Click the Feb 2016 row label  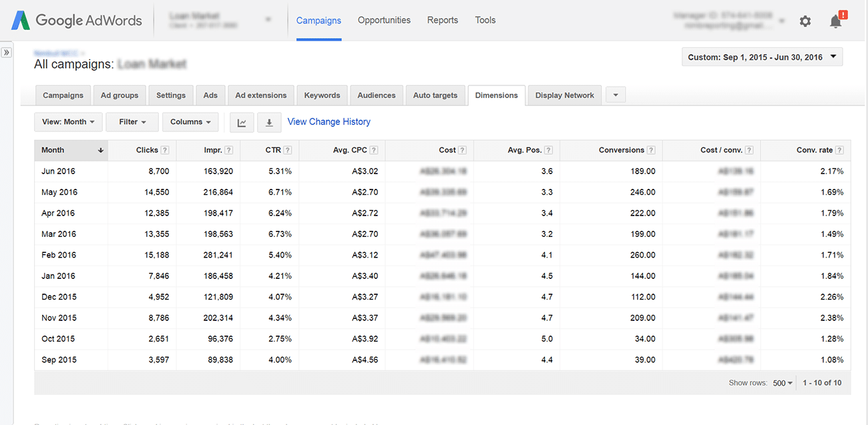coord(59,255)
